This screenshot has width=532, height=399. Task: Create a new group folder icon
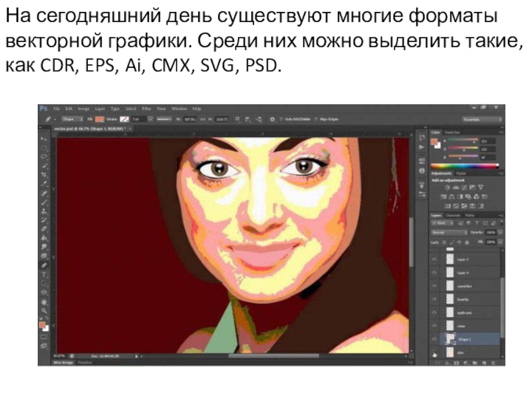tap(475, 363)
